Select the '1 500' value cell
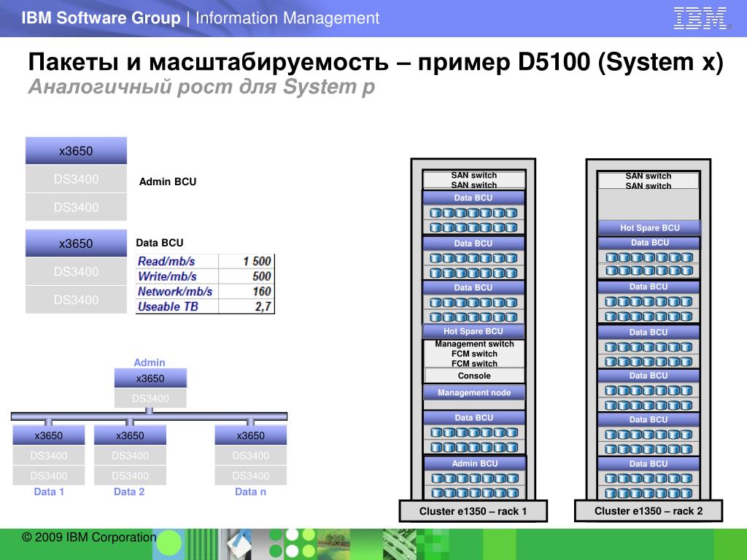Screen dimensions: 747x560 247,261
